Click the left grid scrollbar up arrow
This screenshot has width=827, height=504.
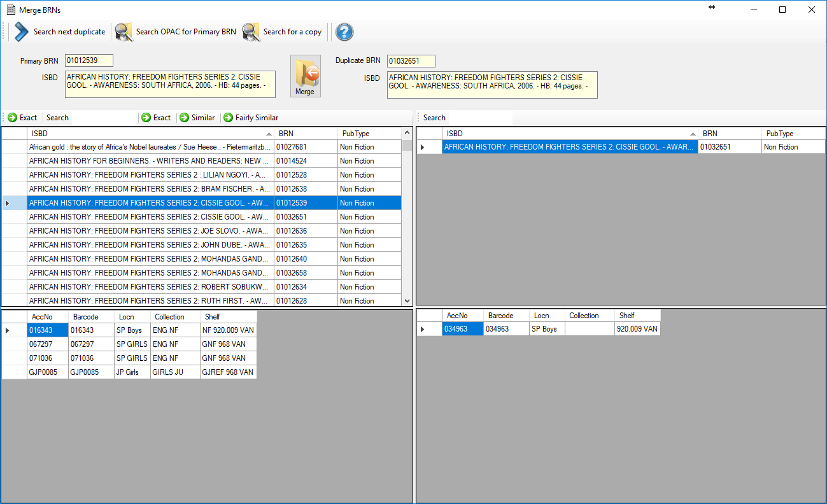pyautogui.click(x=407, y=133)
